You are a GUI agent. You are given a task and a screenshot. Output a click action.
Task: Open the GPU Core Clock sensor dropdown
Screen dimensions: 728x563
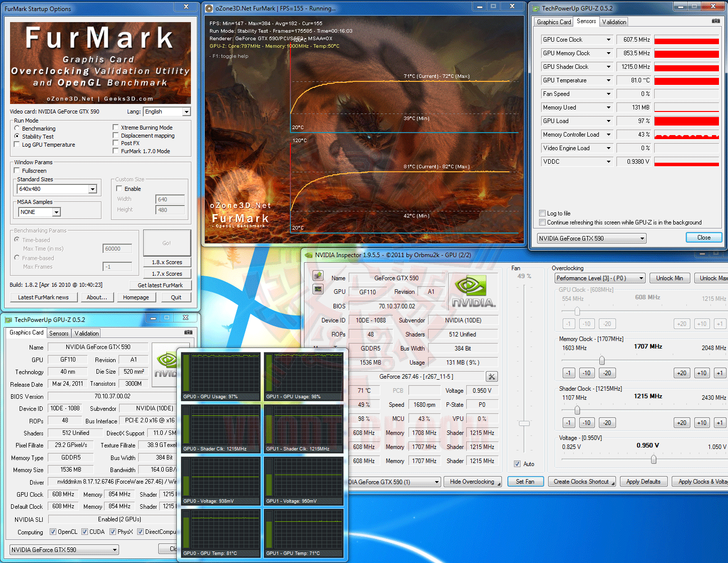608,40
